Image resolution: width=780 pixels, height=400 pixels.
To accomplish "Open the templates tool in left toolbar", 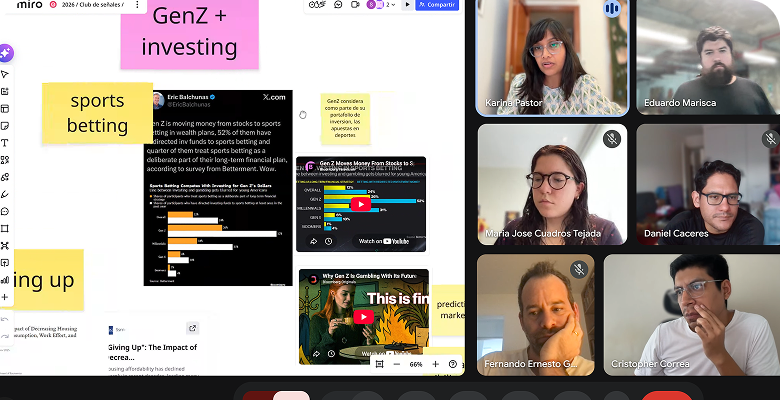I will click(x=5, y=108).
